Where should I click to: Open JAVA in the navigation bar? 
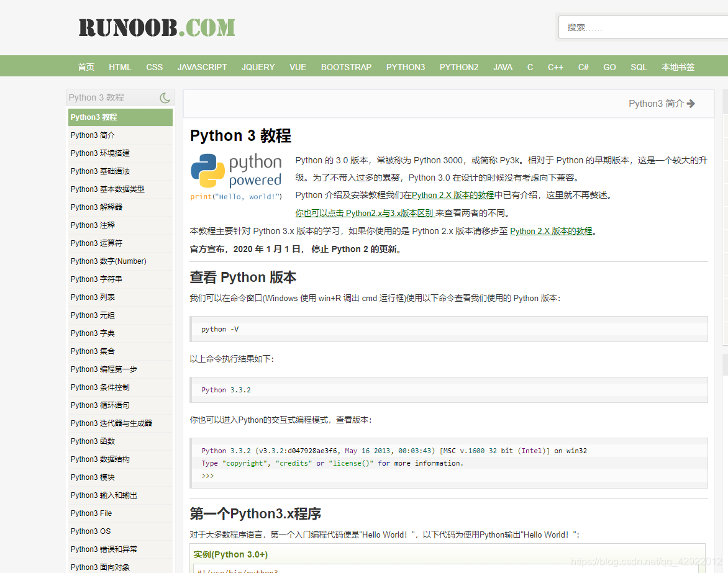click(503, 67)
